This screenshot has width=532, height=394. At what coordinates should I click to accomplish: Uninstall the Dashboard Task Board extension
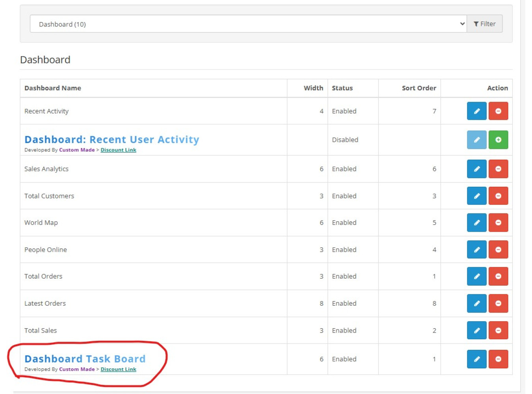point(498,359)
